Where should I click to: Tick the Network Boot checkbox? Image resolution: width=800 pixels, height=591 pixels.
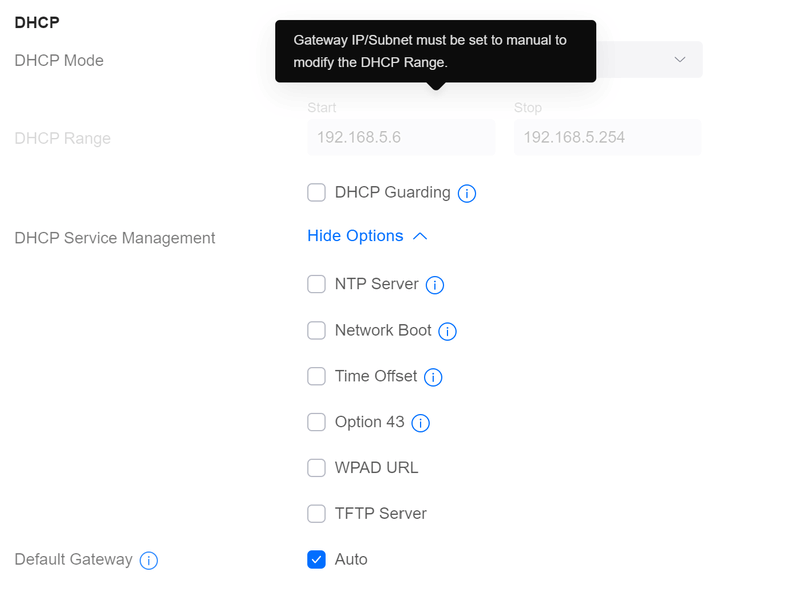click(317, 330)
